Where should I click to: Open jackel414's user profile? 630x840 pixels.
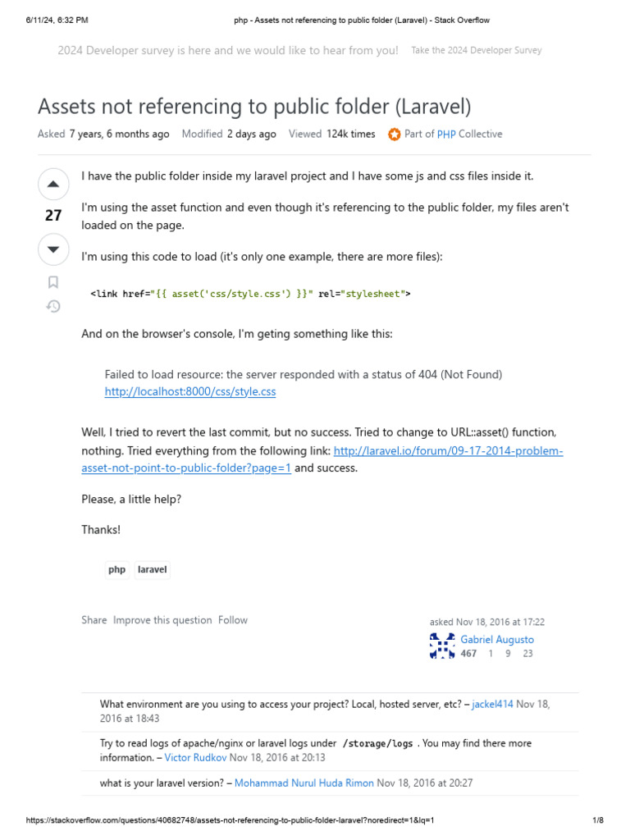(x=492, y=704)
